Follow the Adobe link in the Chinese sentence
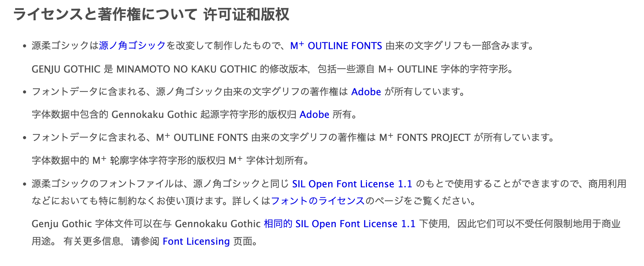 [314, 114]
